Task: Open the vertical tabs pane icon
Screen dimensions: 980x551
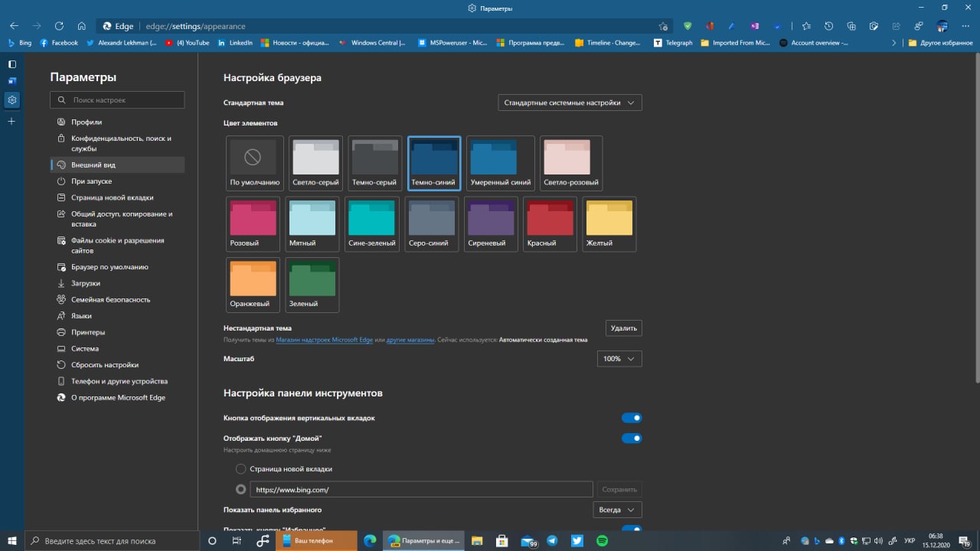Action: (x=11, y=64)
